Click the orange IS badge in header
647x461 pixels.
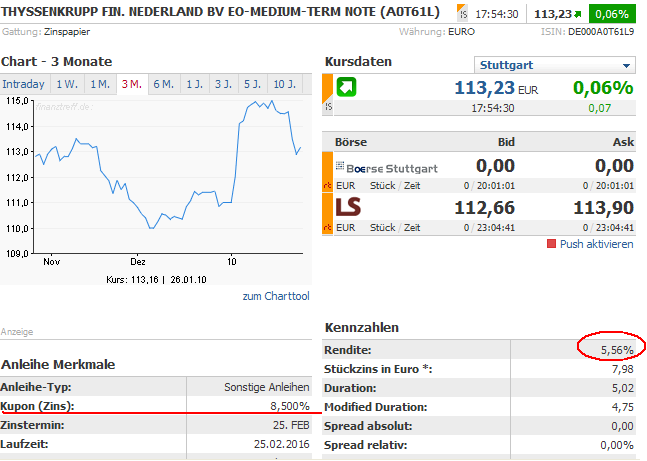point(461,15)
